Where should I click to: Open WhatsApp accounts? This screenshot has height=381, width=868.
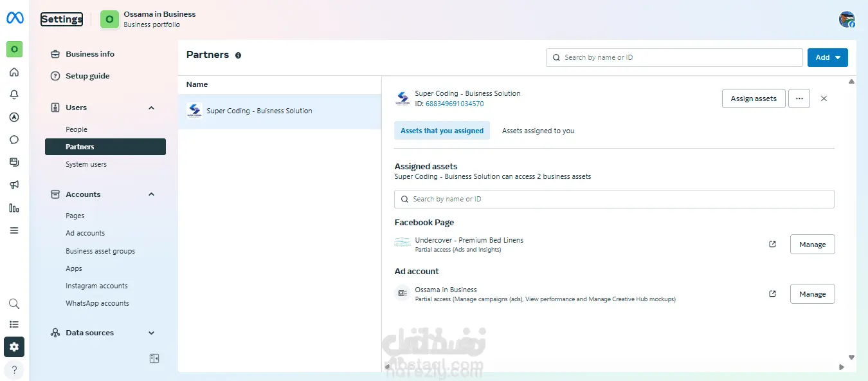(x=97, y=303)
